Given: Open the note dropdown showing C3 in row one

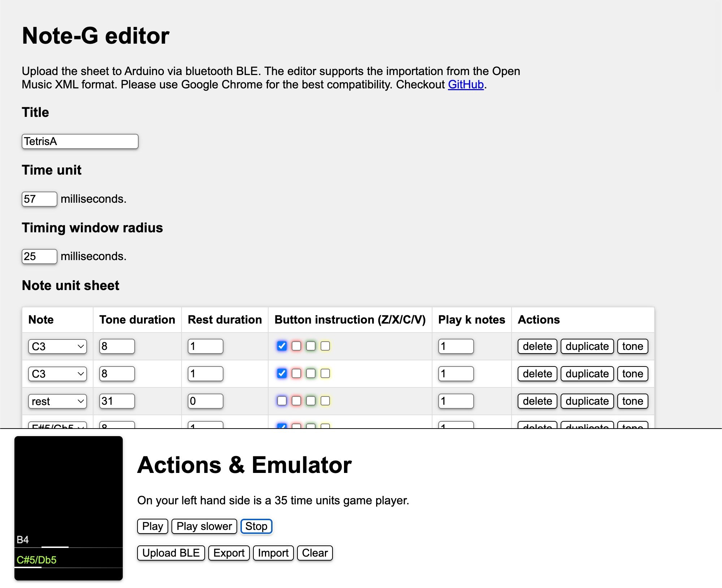Looking at the screenshot, I should coord(57,346).
